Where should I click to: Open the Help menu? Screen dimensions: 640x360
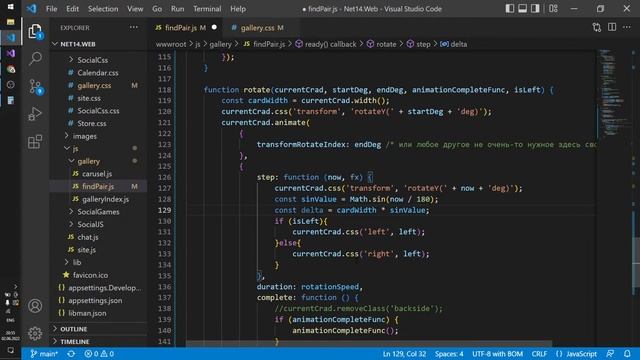(x=238, y=9)
